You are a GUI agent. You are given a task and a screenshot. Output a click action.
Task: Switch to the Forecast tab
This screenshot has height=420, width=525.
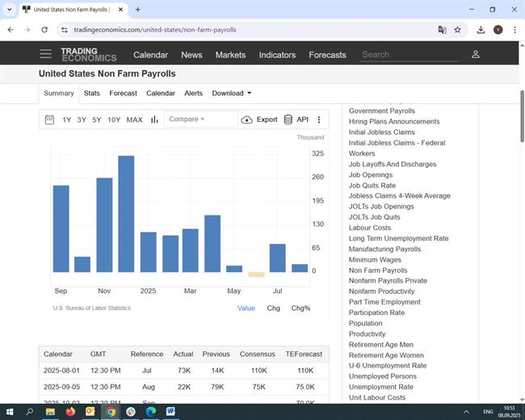[x=124, y=93]
